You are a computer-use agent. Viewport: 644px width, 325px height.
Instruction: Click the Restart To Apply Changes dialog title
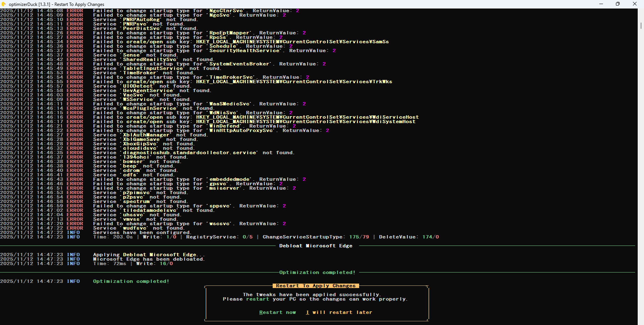pos(316,286)
